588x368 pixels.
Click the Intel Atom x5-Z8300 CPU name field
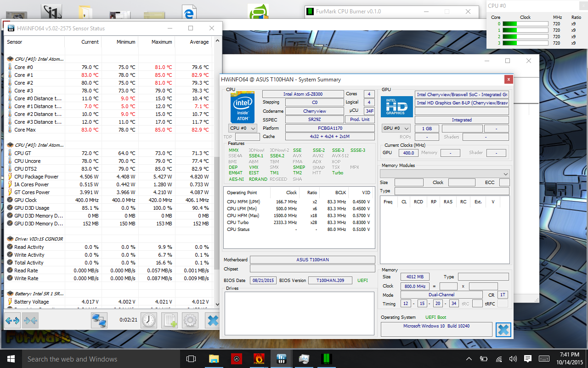[x=303, y=94]
